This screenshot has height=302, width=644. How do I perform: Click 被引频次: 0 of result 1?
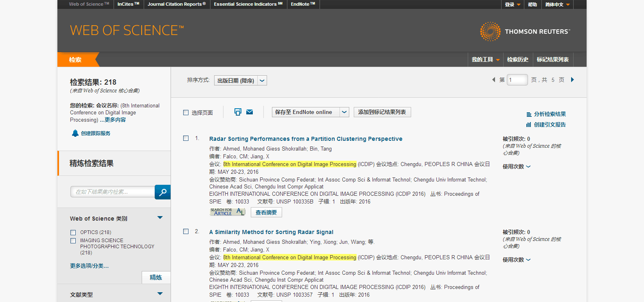[x=516, y=139]
